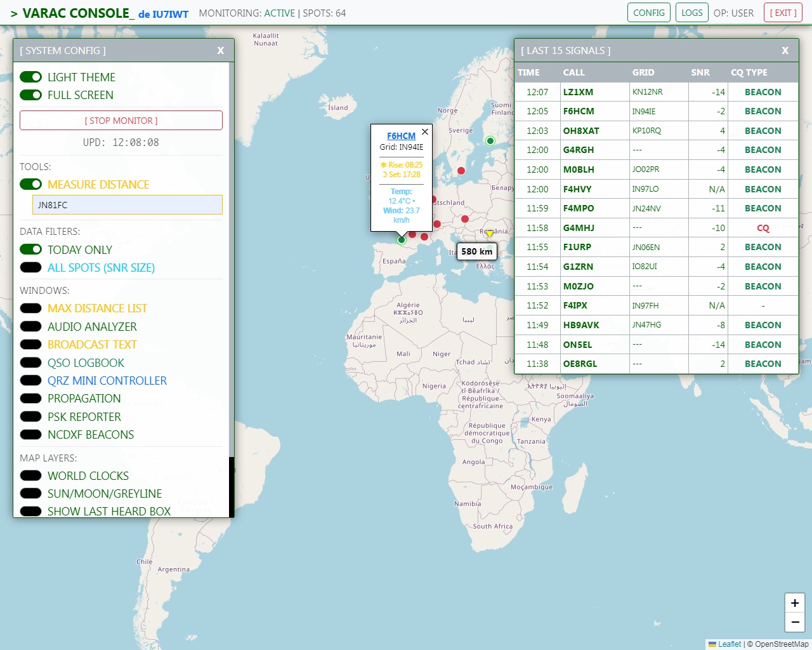
Task: Click the JN81FC grid locator input field
Action: click(127, 205)
